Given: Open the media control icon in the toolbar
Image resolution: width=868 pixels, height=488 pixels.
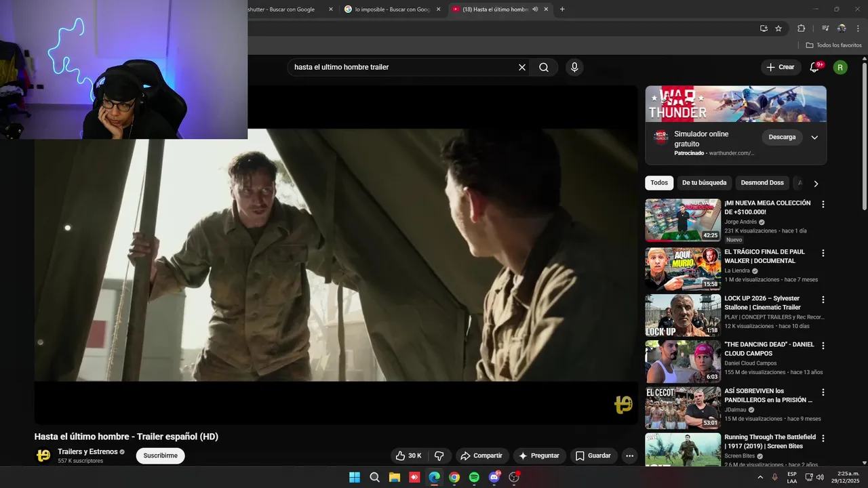Looking at the screenshot, I should 825,28.
